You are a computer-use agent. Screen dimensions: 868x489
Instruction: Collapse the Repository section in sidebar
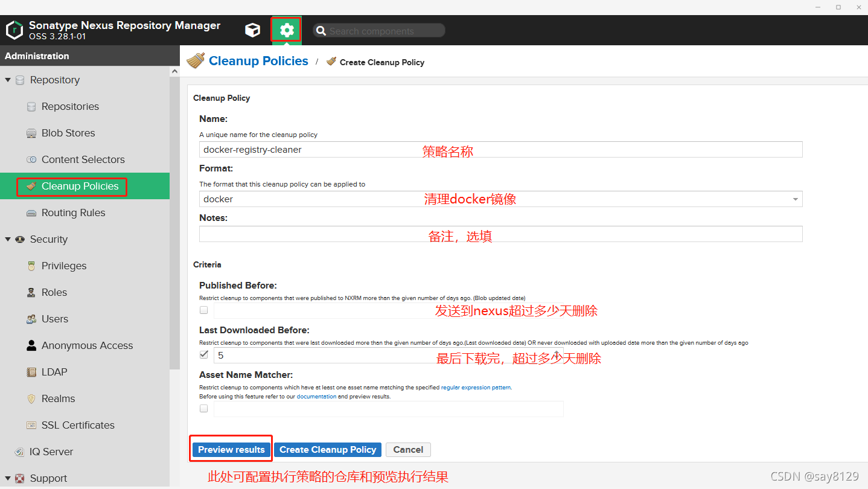click(8, 80)
